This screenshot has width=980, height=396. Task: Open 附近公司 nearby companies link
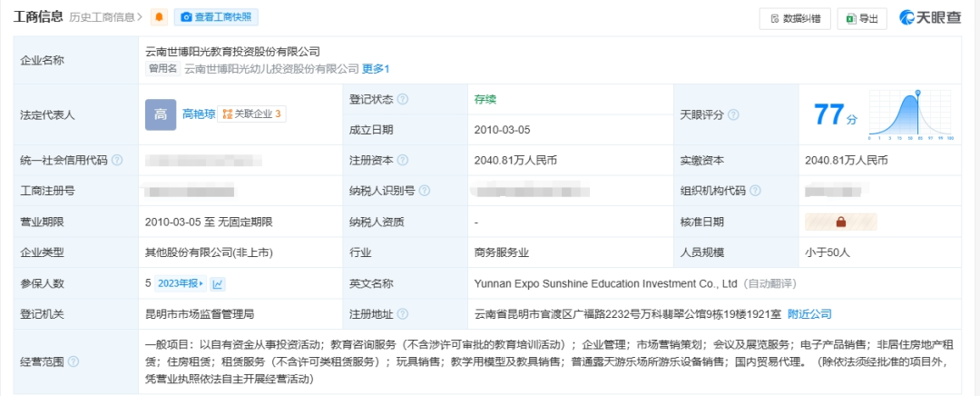[x=809, y=314]
